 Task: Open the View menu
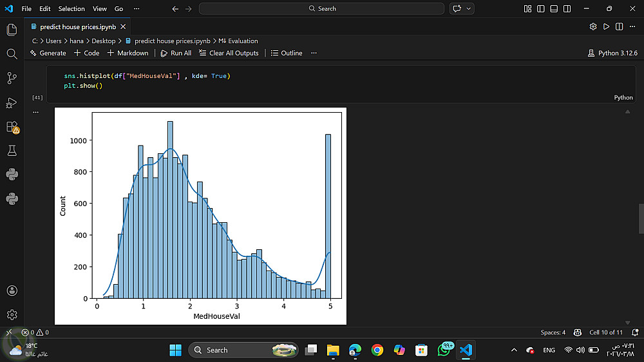pos(99,8)
